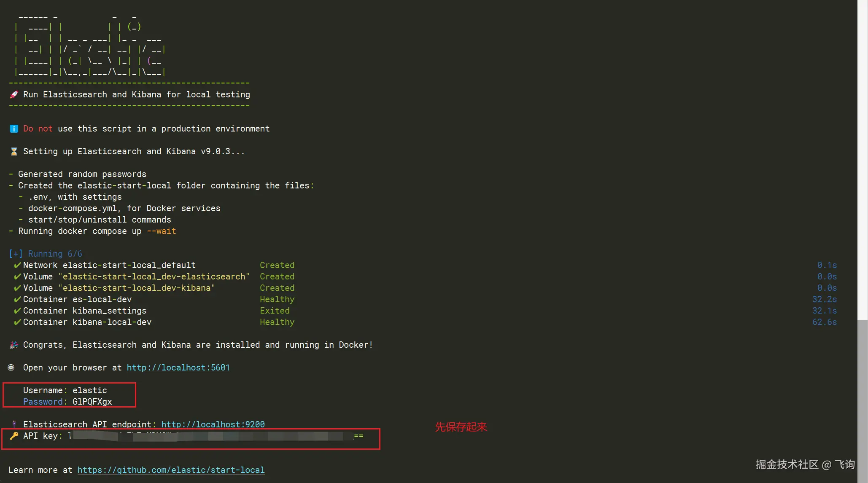
Task: Click the blue info icon
Action: [x=14, y=129]
